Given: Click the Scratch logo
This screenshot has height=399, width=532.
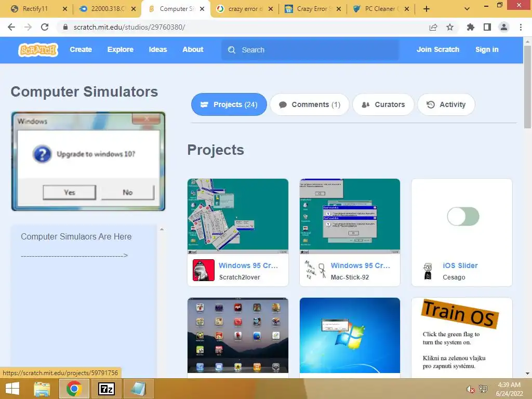Looking at the screenshot, I should tap(38, 50).
